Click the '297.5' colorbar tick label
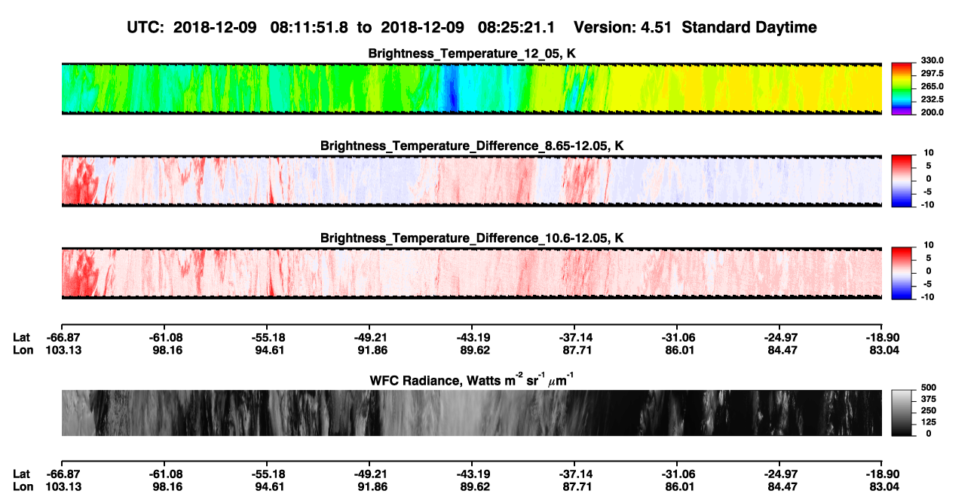The image size is (980, 503). (x=931, y=74)
